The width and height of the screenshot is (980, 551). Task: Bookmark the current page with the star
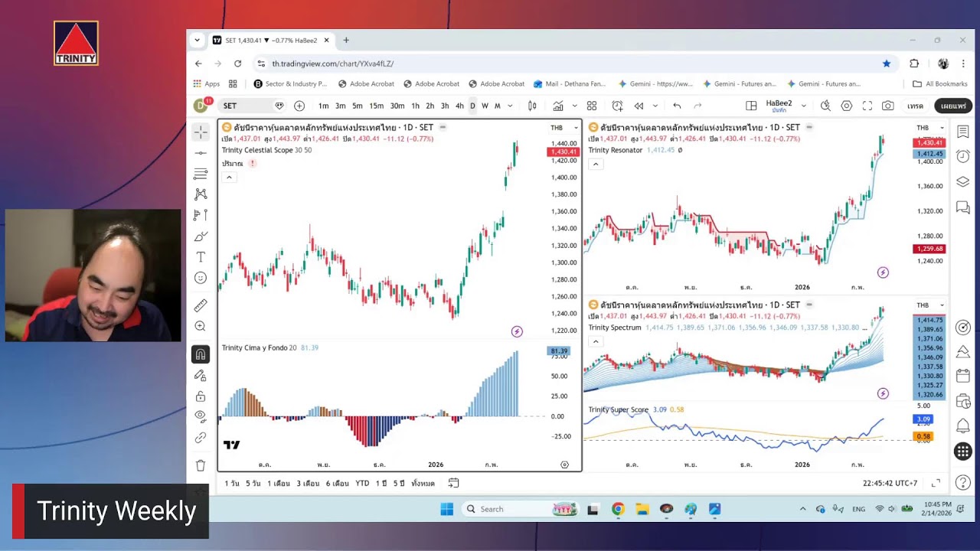click(887, 64)
